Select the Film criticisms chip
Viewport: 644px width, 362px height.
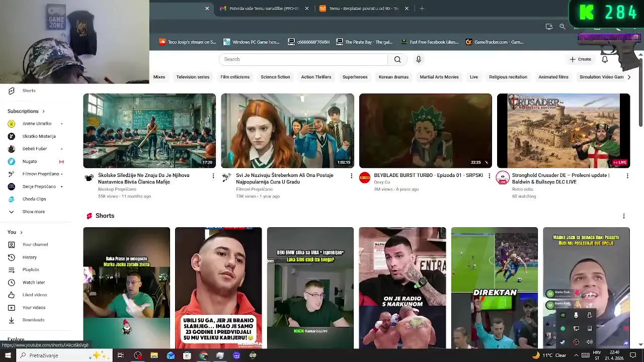click(235, 77)
